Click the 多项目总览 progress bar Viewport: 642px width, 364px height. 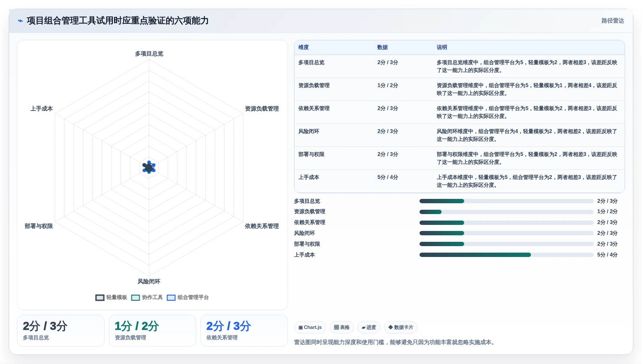[506, 201]
